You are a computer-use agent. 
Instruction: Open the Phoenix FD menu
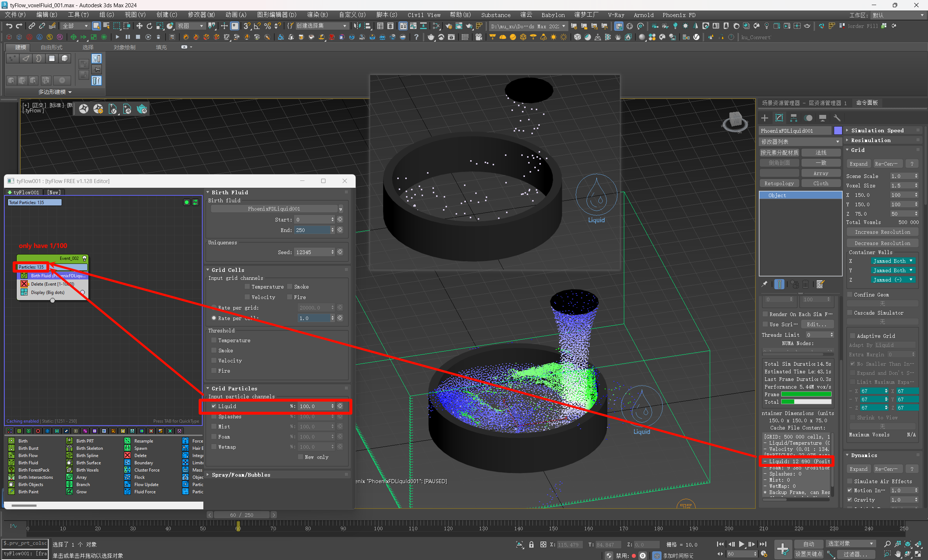[x=678, y=15]
